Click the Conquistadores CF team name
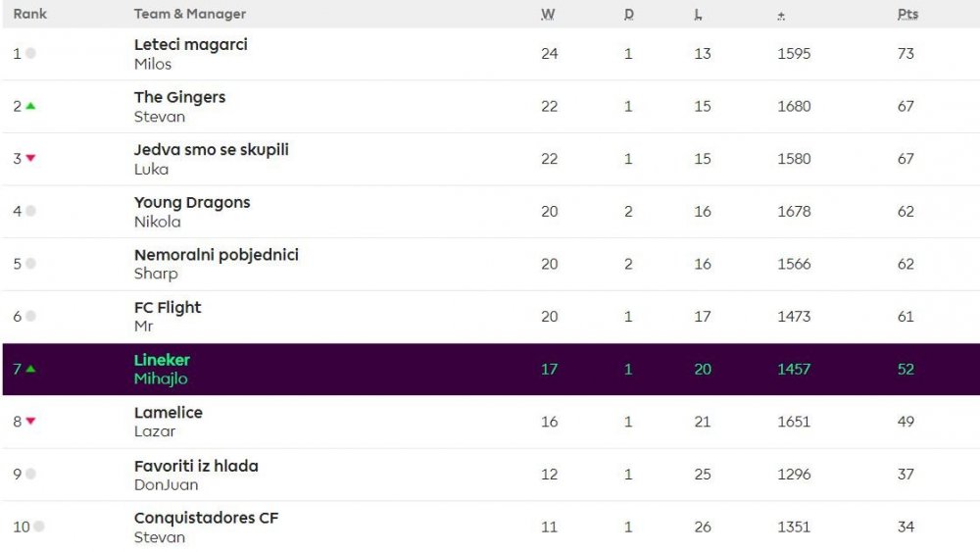 click(x=206, y=518)
